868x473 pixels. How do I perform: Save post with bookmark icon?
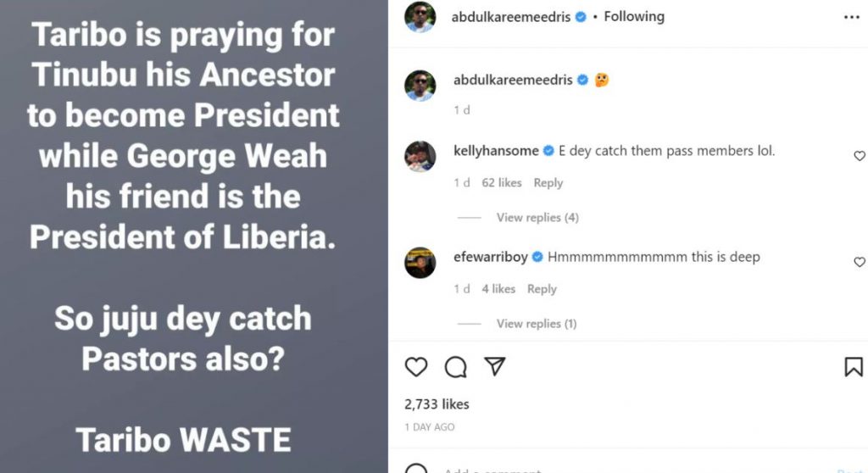click(853, 366)
